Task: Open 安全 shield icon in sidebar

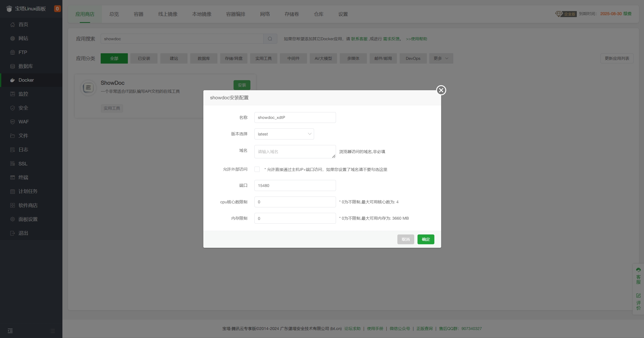Action: [x=13, y=108]
